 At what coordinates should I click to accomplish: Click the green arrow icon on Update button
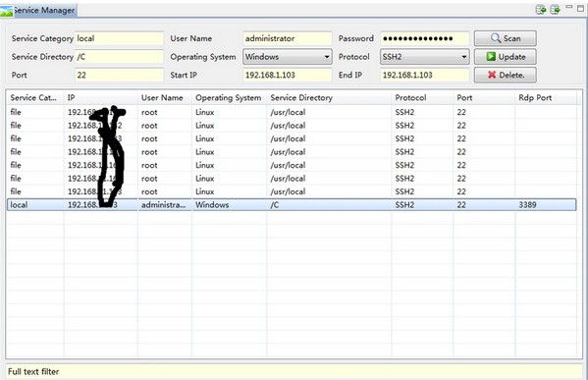click(491, 56)
